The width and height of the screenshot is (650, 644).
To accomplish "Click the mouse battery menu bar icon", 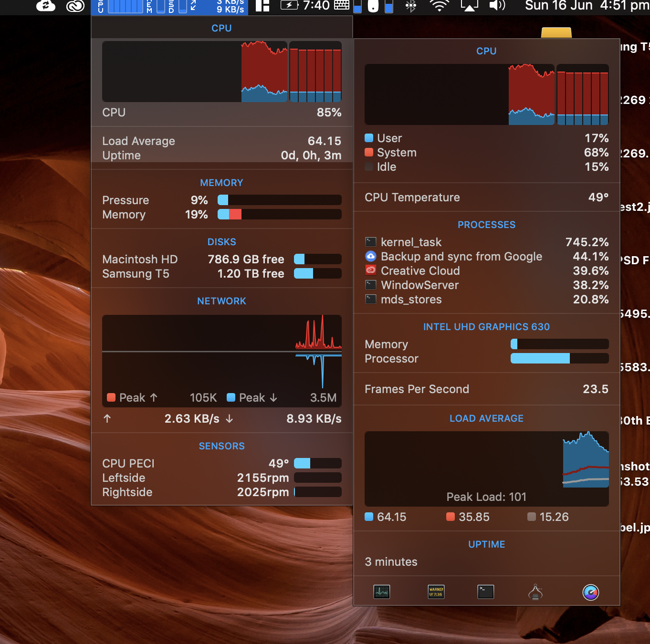I will (373, 6).
